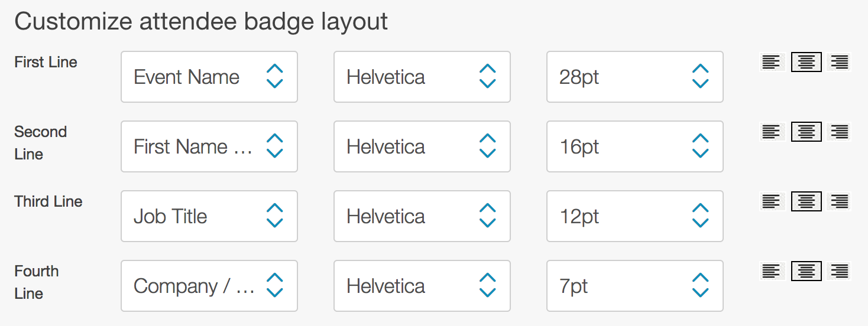868x326 pixels.
Task: Center-align the Fourth Line text
Action: pos(807,271)
